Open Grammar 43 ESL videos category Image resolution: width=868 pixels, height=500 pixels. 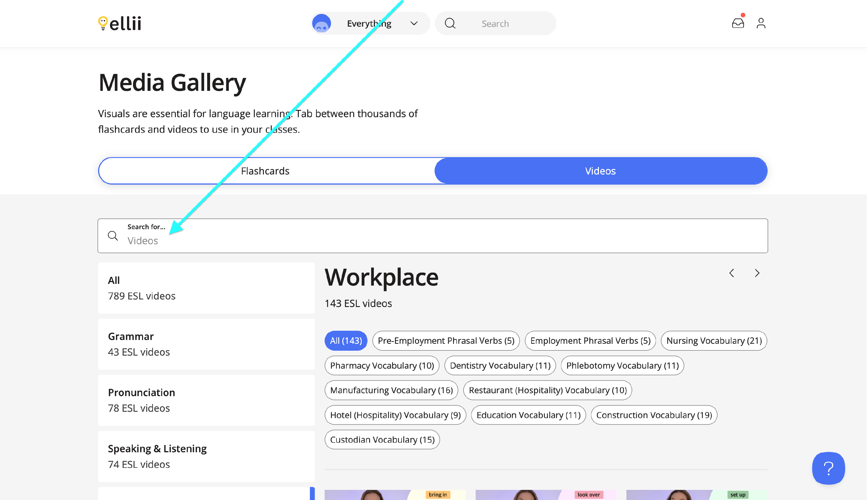(206, 344)
